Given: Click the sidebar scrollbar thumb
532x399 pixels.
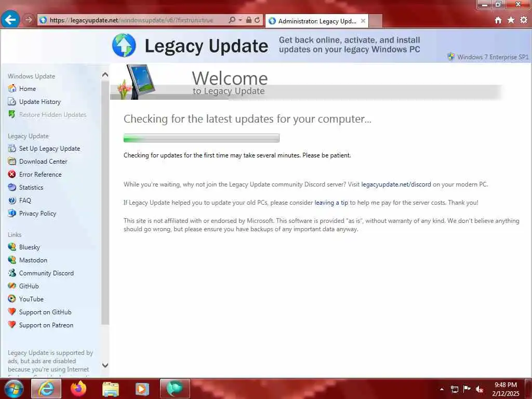Looking at the screenshot, I should click(105, 202).
